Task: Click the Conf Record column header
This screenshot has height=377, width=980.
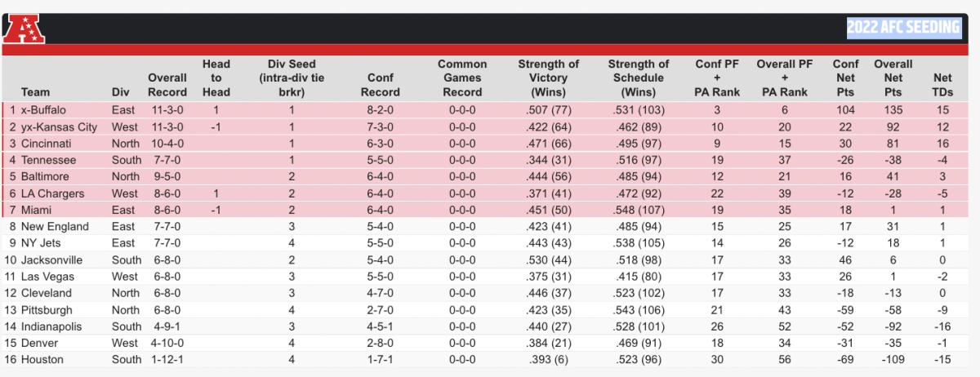Action: pos(381,85)
